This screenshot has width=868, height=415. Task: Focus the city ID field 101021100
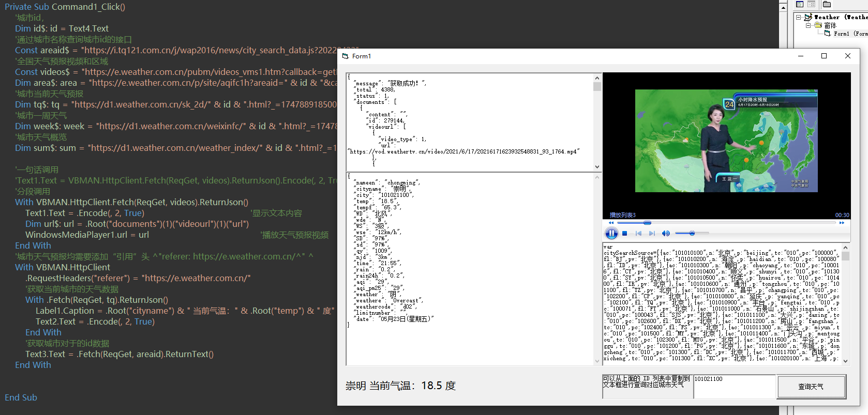pos(735,387)
